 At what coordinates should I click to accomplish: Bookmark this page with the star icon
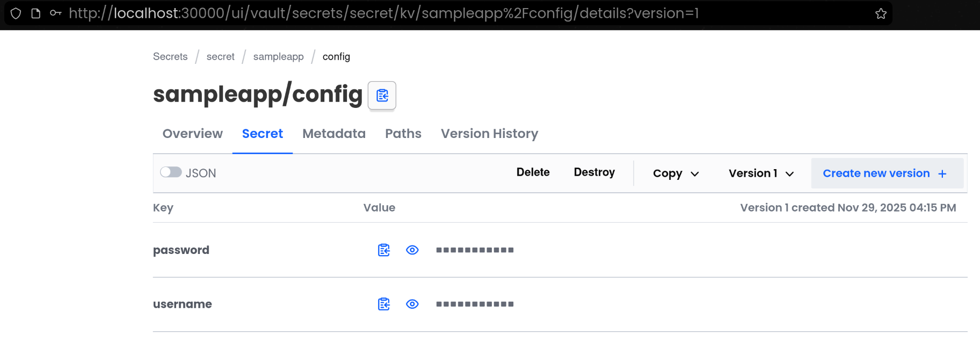coord(881,13)
